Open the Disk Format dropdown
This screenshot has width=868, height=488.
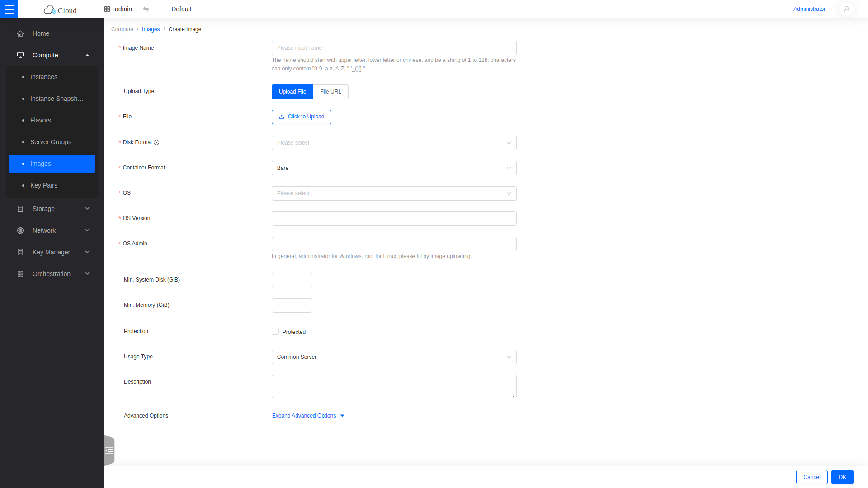click(394, 143)
